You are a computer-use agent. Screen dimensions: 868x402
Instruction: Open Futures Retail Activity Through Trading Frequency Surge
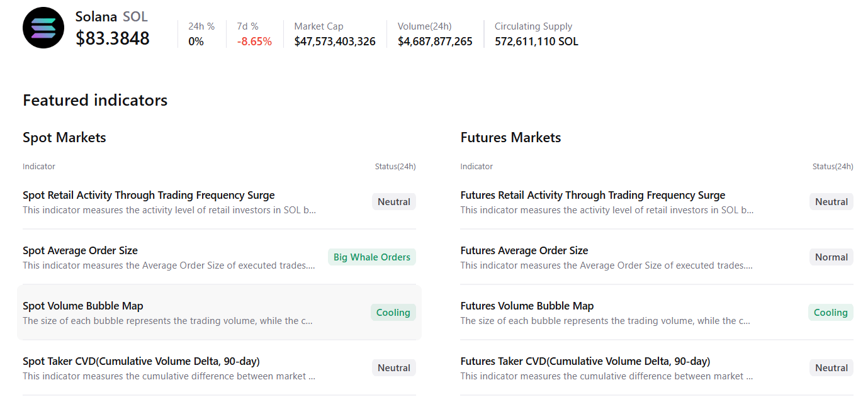592,196
